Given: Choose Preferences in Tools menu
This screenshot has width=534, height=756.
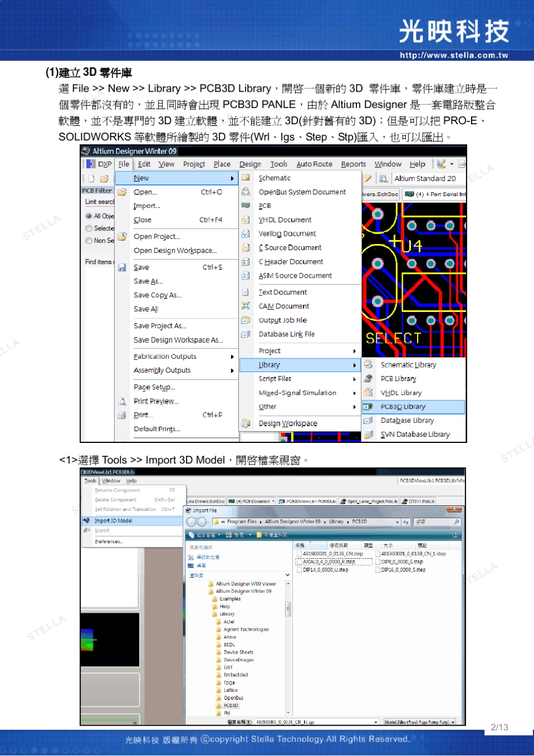Looking at the screenshot, I should (108, 541).
